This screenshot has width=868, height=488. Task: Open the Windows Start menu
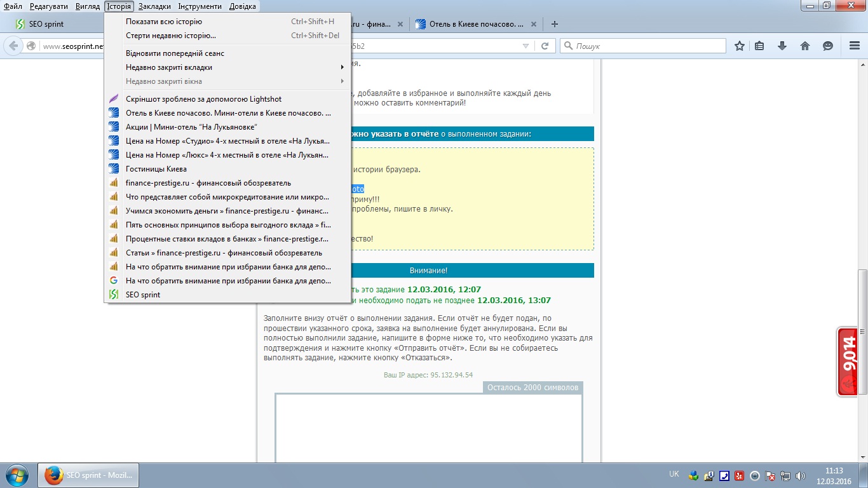pos(17,475)
